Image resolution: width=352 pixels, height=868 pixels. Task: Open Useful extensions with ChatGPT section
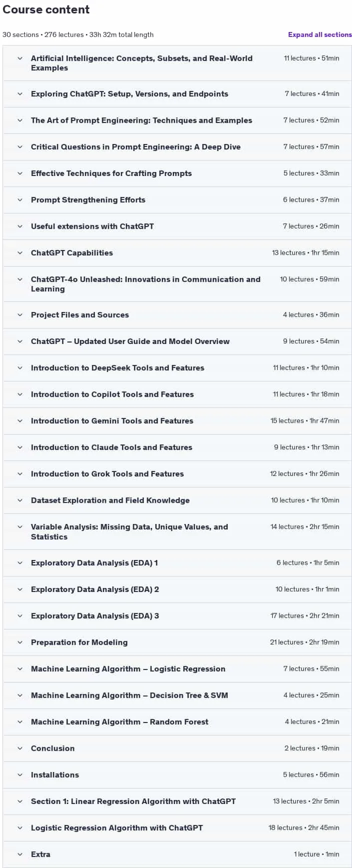92,226
